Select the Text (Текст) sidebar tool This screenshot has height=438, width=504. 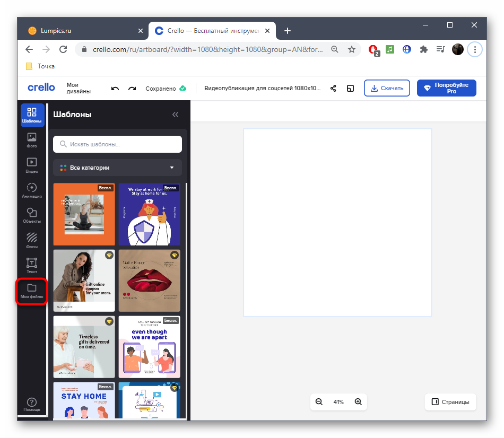[x=32, y=265]
